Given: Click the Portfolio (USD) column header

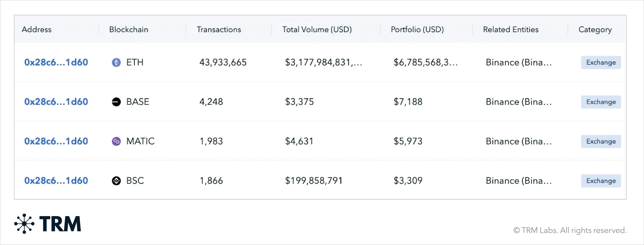Looking at the screenshot, I should click(x=417, y=29).
